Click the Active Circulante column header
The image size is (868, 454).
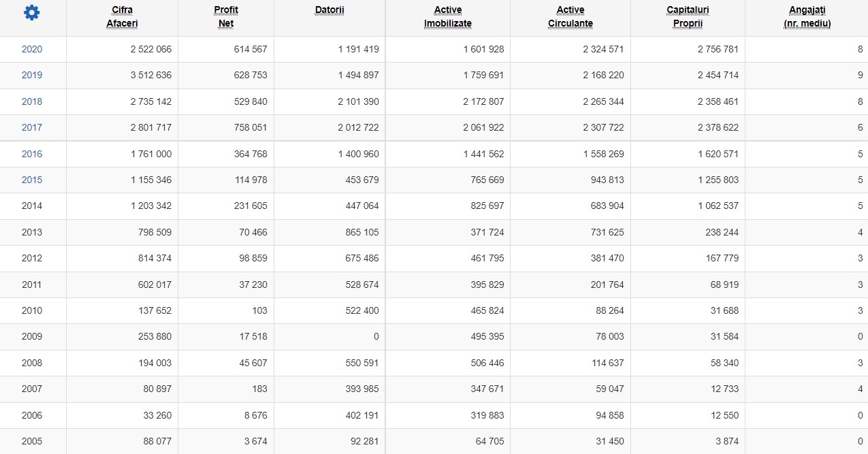click(x=570, y=17)
